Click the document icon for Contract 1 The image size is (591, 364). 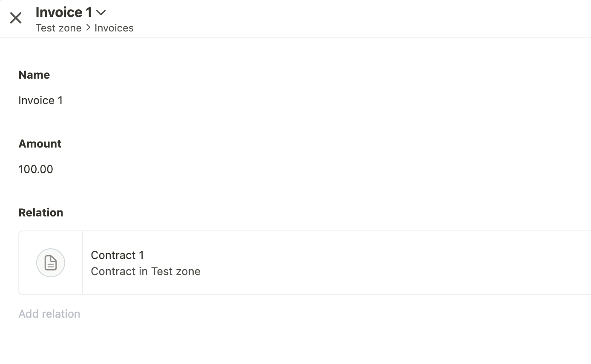click(51, 263)
